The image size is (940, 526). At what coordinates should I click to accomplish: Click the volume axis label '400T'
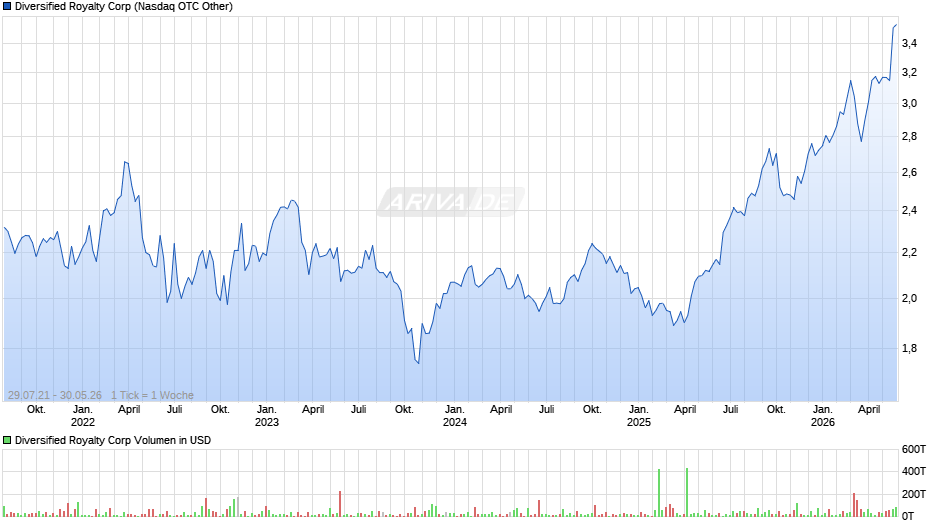tap(914, 471)
